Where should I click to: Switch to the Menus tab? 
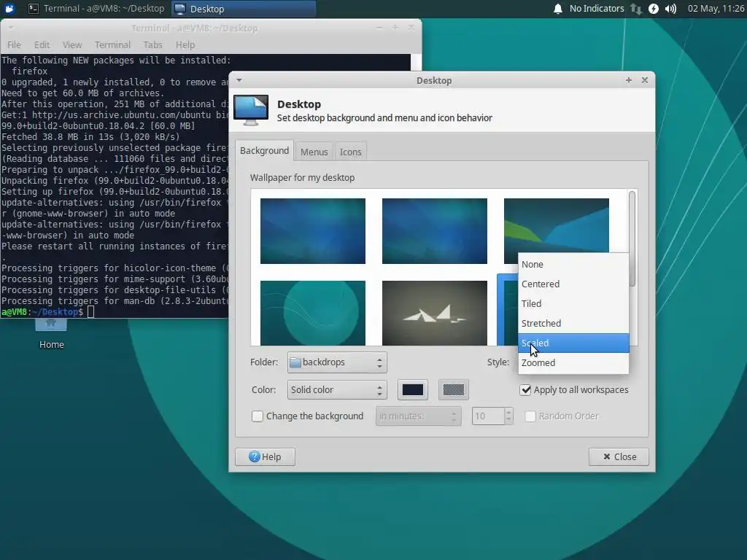pyautogui.click(x=314, y=152)
